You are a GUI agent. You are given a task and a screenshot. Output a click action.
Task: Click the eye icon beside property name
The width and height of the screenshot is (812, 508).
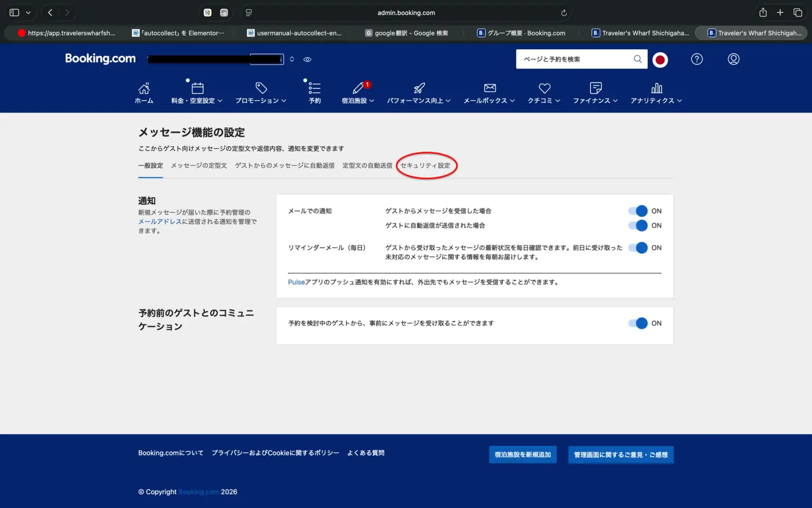coord(307,60)
